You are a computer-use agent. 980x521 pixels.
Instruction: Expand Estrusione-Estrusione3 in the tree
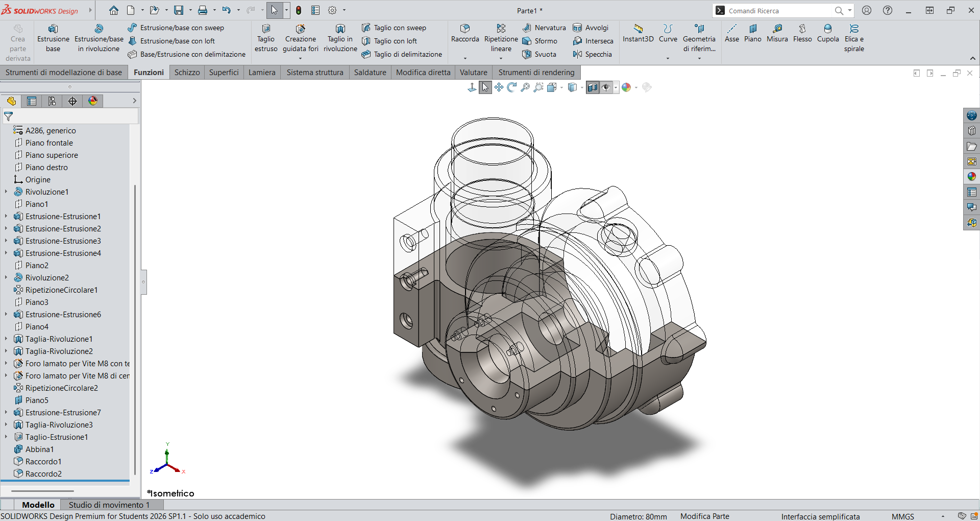6,241
